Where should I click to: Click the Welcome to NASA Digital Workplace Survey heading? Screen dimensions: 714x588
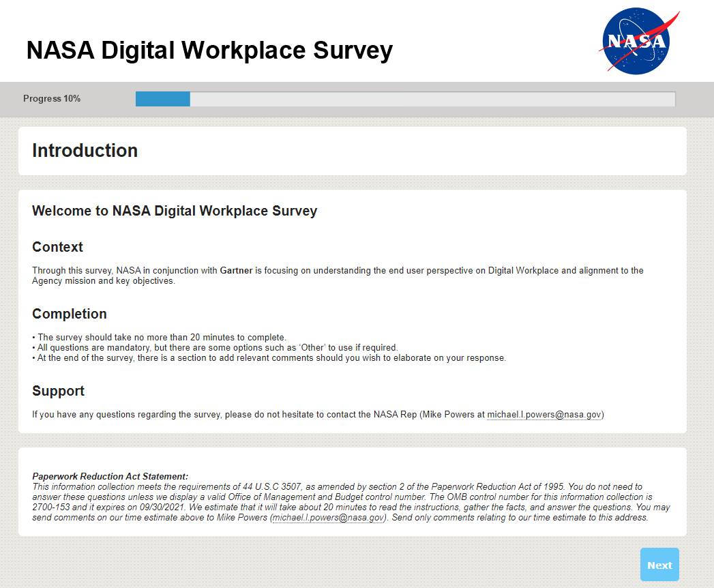[x=175, y=211]
